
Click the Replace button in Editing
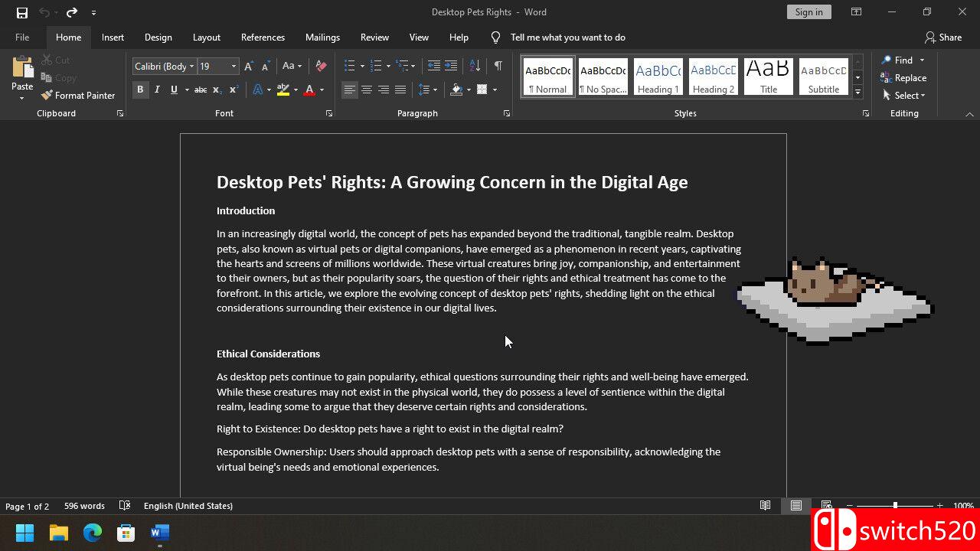pos(903,78)
